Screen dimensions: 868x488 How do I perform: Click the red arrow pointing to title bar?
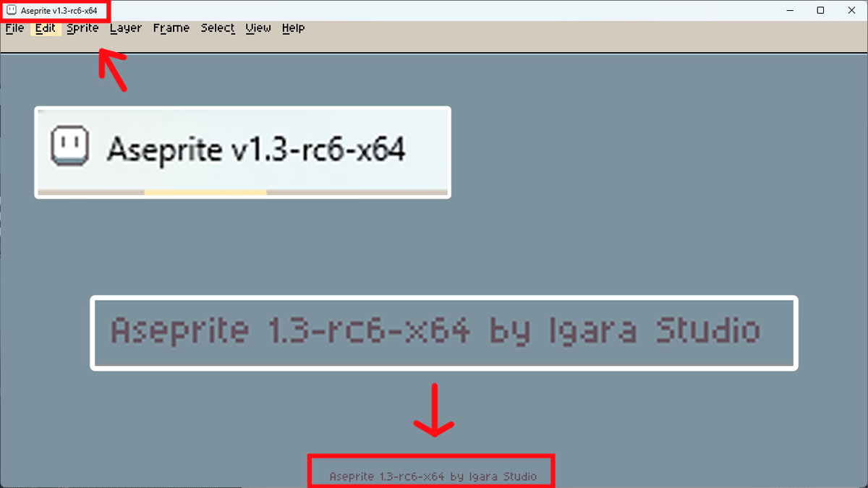113,69
